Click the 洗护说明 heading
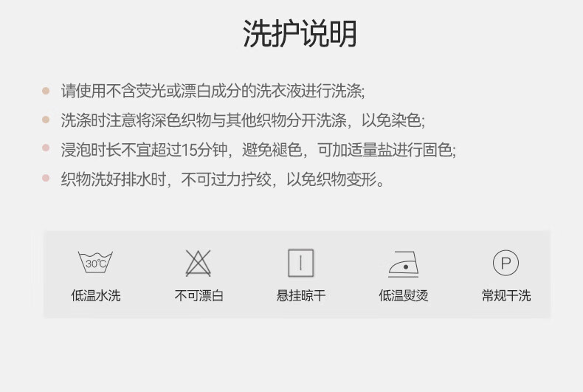The width and height of the screenshot is (583, 392). pos(300,33)
